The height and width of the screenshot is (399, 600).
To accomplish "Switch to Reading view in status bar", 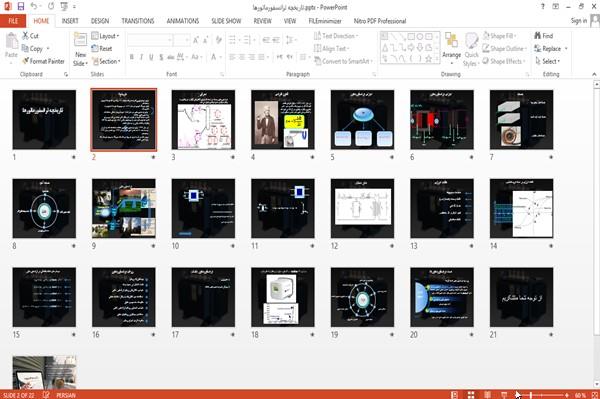I will (487, 395).
